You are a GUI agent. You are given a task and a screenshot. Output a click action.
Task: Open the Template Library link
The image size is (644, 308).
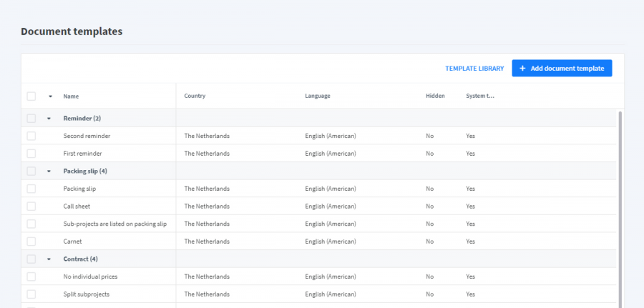pyautogui.click(x=474, y=69)
